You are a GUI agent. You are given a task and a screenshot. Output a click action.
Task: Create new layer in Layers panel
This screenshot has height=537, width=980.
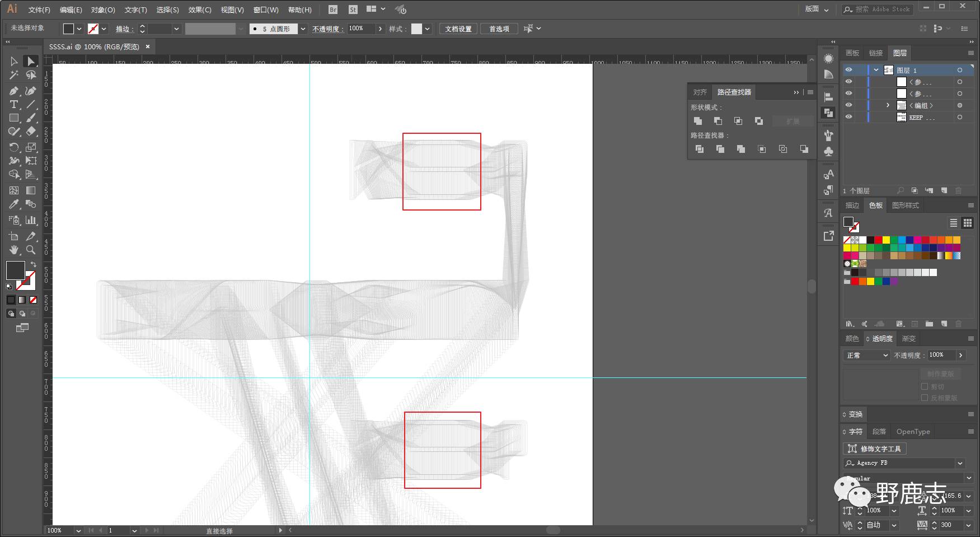944,190
